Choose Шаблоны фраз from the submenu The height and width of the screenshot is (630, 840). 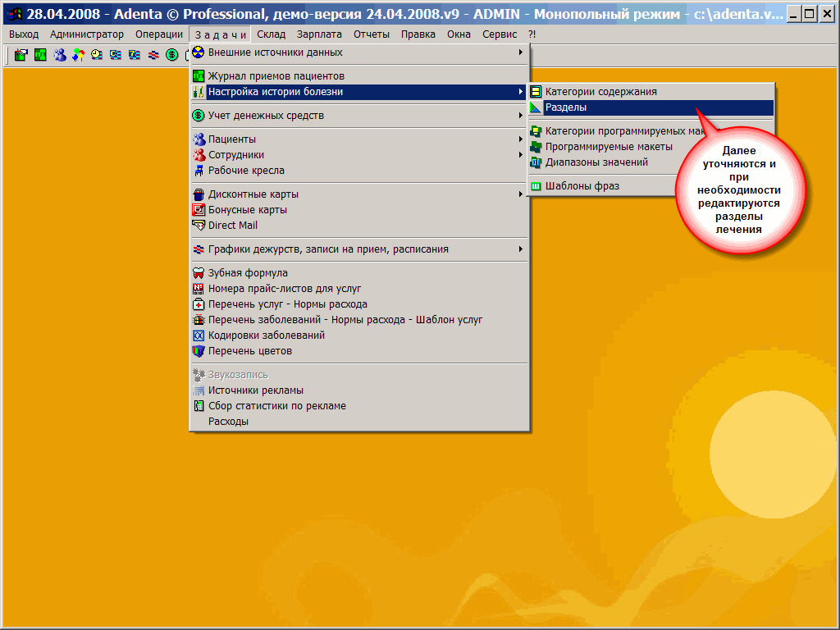(x=582, y=186)
